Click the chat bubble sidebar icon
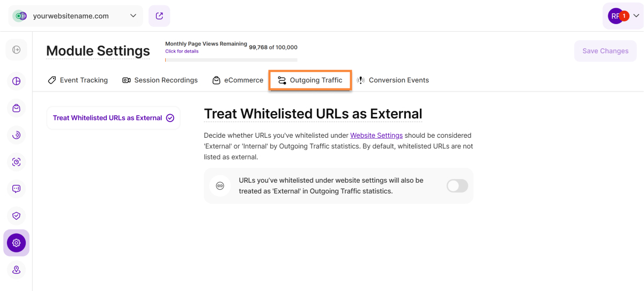Image resolution: width=644 pixels, height=291 pixels. pos(16,189)
